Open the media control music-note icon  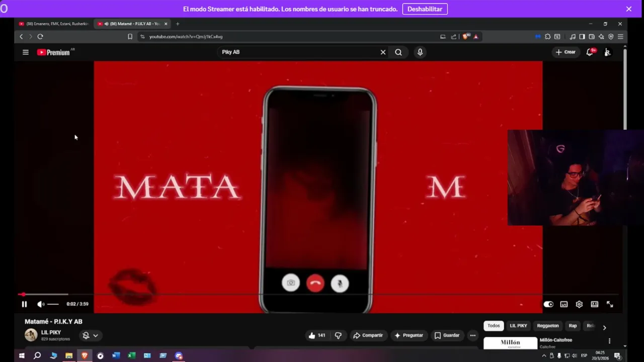tap(573, 37)
